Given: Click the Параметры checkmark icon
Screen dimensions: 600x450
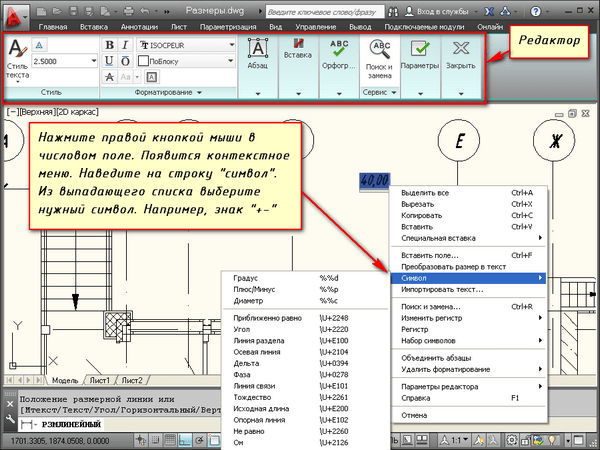Looking at the screenshot, I should [420, 49].
